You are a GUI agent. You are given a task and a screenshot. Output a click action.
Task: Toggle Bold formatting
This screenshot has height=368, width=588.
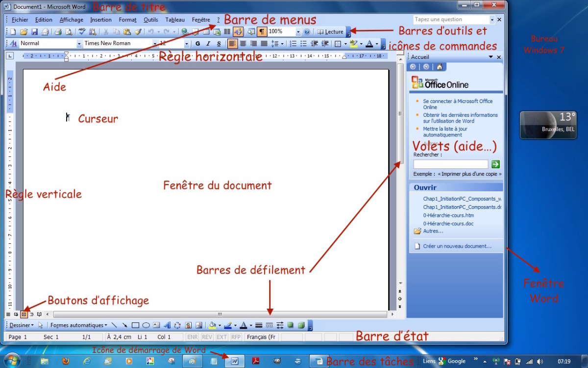point(197,44)
